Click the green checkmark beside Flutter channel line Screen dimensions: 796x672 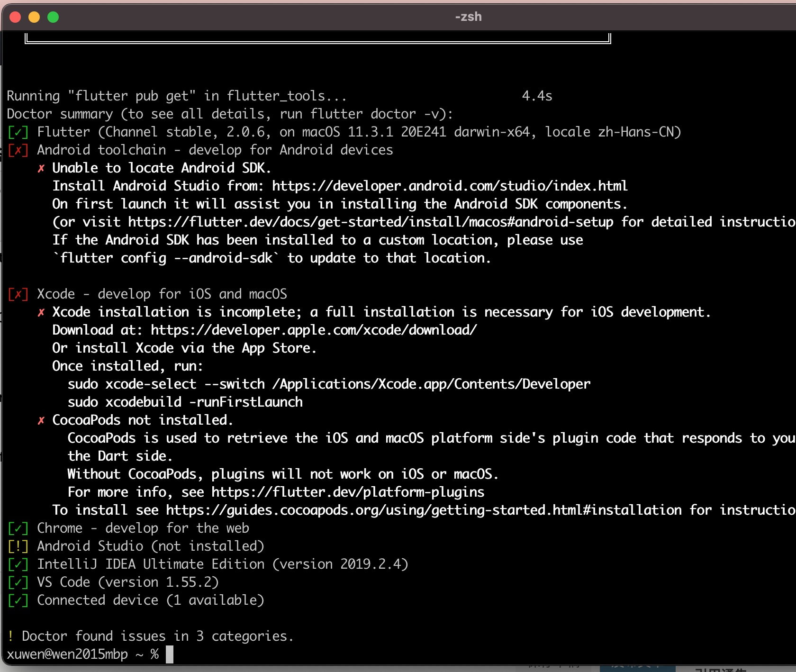click(x=18, y=132)
